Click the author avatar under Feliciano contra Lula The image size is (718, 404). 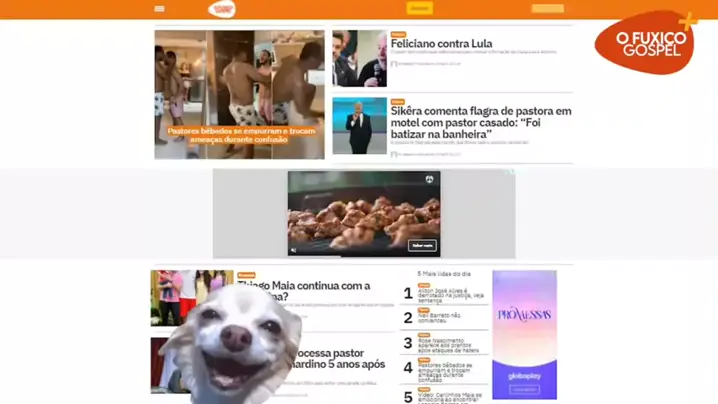(x=394, y=63)
